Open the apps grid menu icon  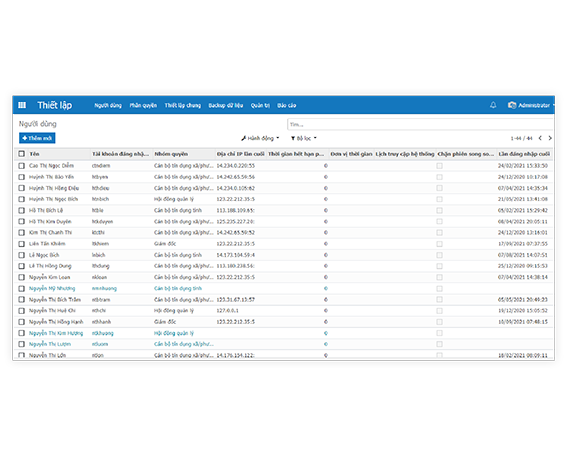point(22,105)
